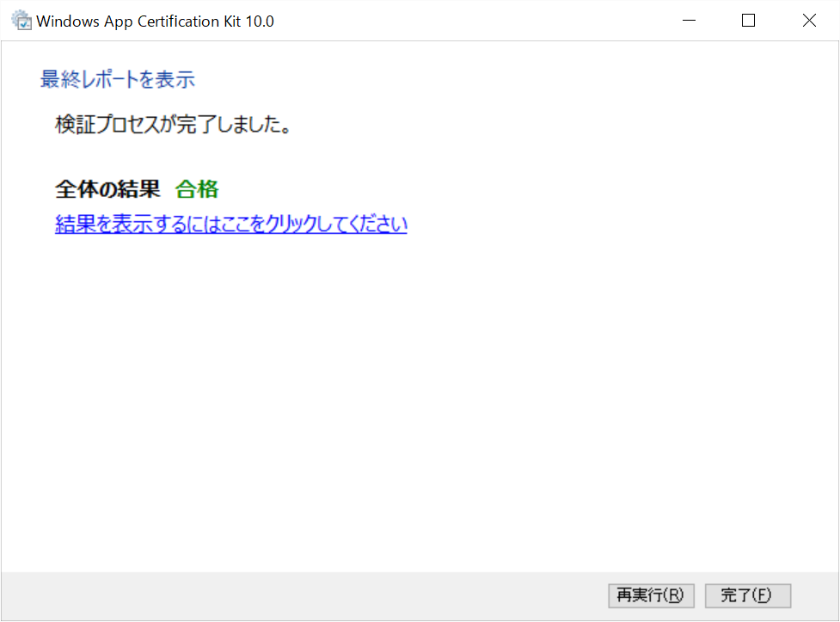This screenshot has height=622, width=840.
Task: Open the results link 結果を表示するにはここをクリックしてください
Action: [231, 224]
